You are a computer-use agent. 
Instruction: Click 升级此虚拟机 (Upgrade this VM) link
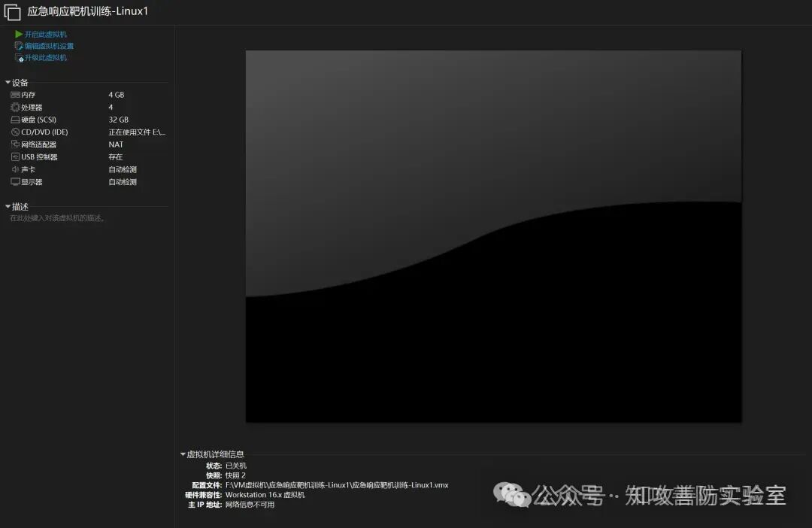tap(46, 58)
